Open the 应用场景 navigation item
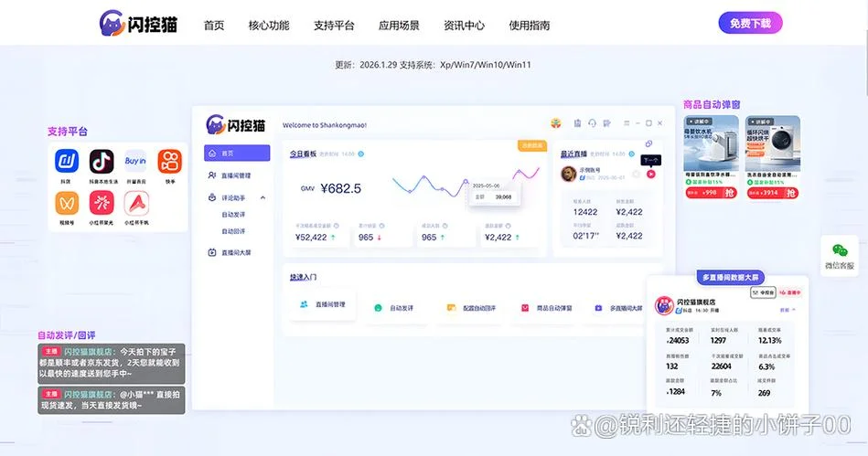This screenshot has height=456, width=868. coord(399,26)
